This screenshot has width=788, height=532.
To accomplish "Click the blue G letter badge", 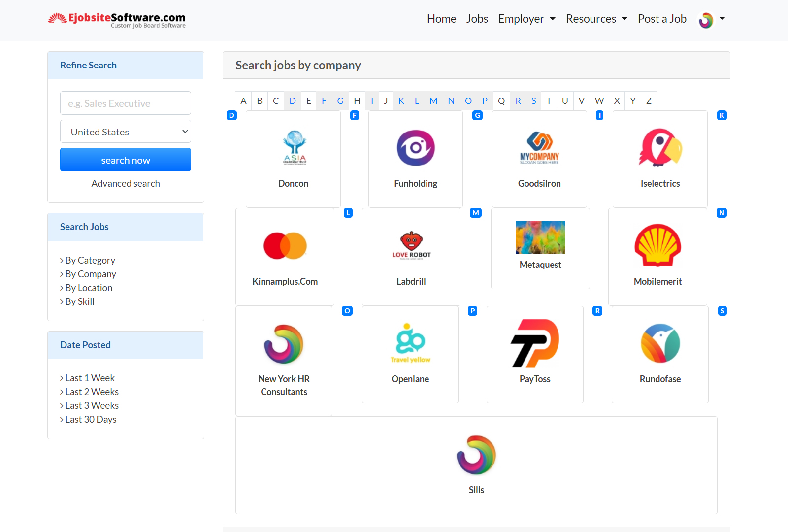I will (477, 115).
